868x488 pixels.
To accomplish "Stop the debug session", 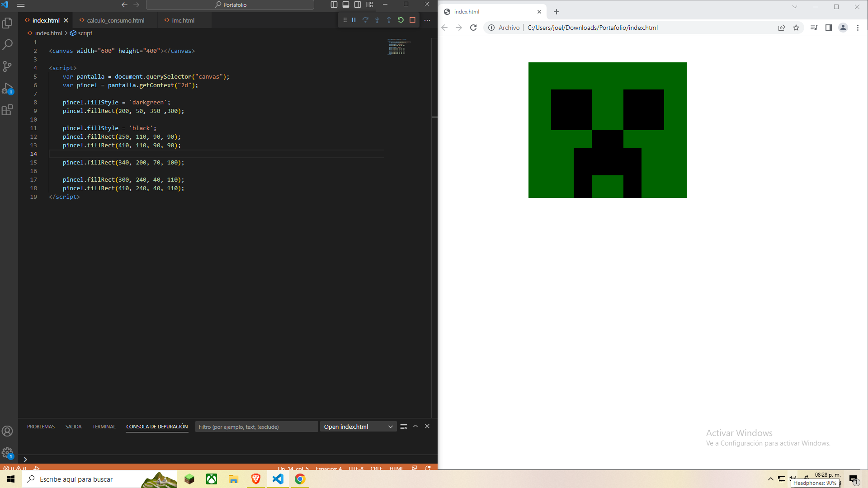I will pyautogui.click(x=413, y=20).
